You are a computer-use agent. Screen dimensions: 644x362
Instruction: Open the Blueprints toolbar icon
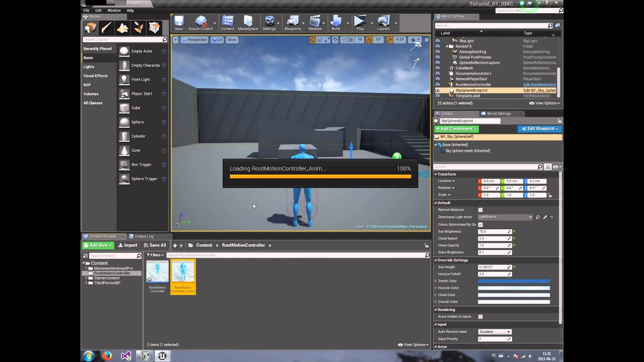coord(293,23)
